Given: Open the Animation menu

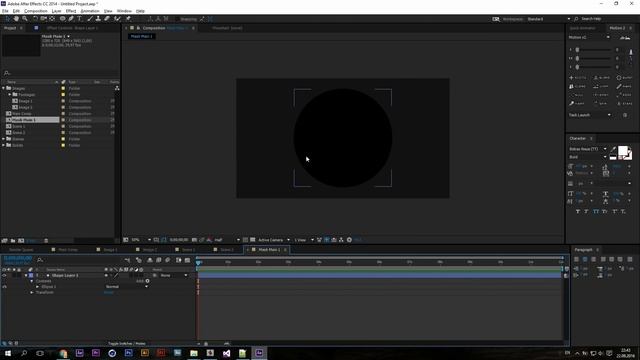Looking at the screenshot, I should [90, 11].
